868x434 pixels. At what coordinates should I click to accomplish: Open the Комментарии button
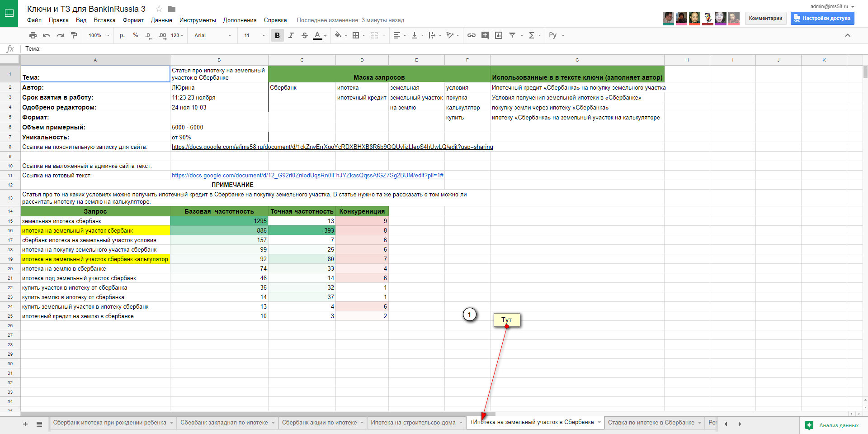click(765, 18)
